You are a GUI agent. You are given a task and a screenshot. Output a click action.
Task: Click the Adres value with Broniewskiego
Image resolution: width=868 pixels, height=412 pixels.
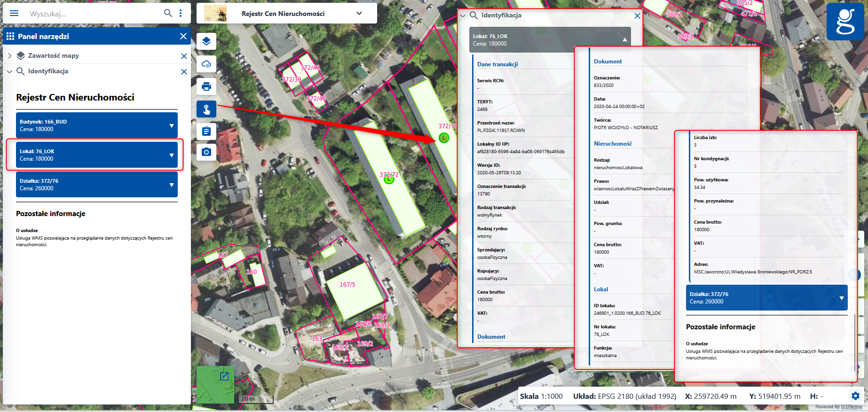pos(753,272)
